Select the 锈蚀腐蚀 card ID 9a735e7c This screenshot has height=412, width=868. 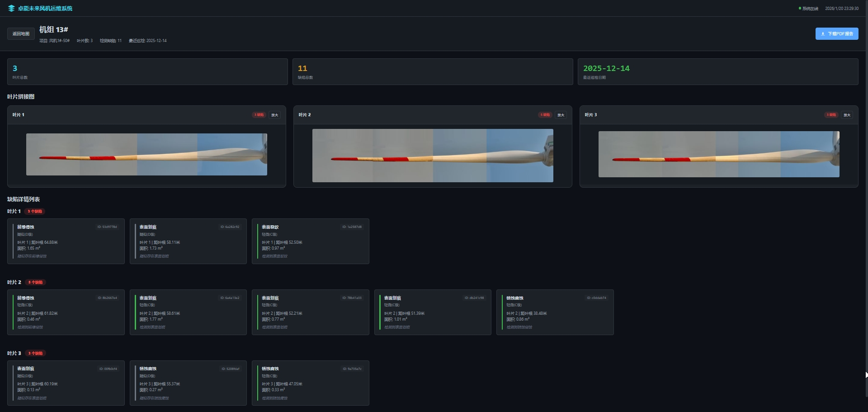[311, 383]
